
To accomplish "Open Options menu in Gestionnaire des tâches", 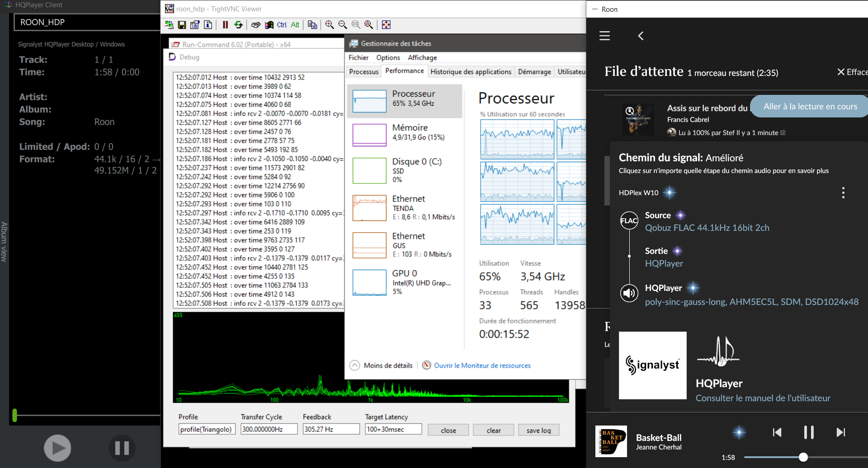I will pyautogui.click(x=388, y=57).
